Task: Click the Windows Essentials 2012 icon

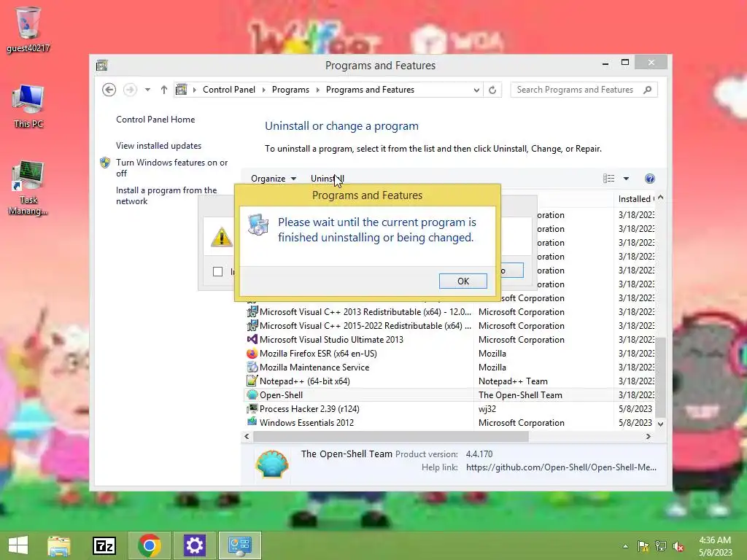Action: pos(252,422)
